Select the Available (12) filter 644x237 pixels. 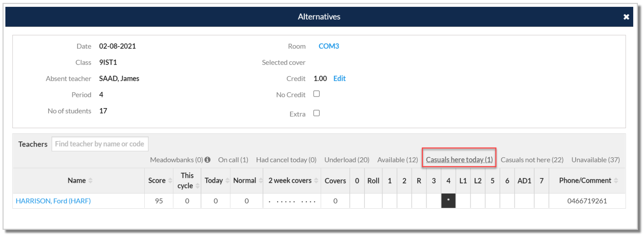(x=398, y=160)
